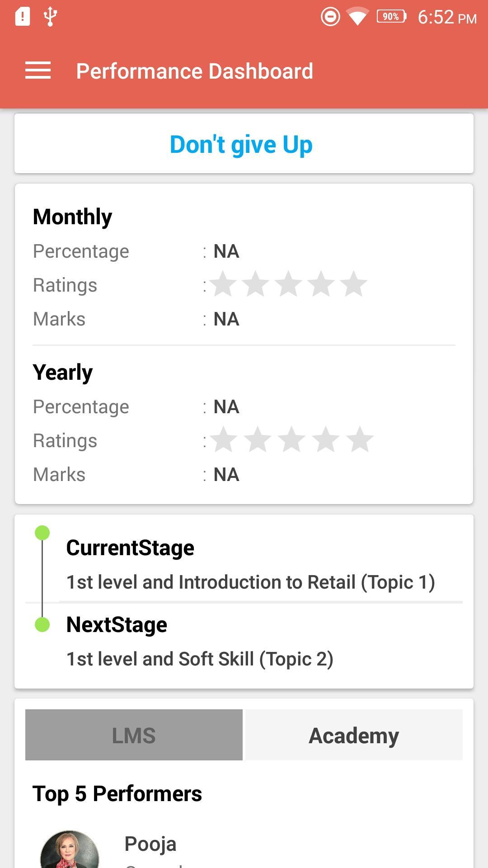Tap the USB connection status icon

(x=50, y=17)
